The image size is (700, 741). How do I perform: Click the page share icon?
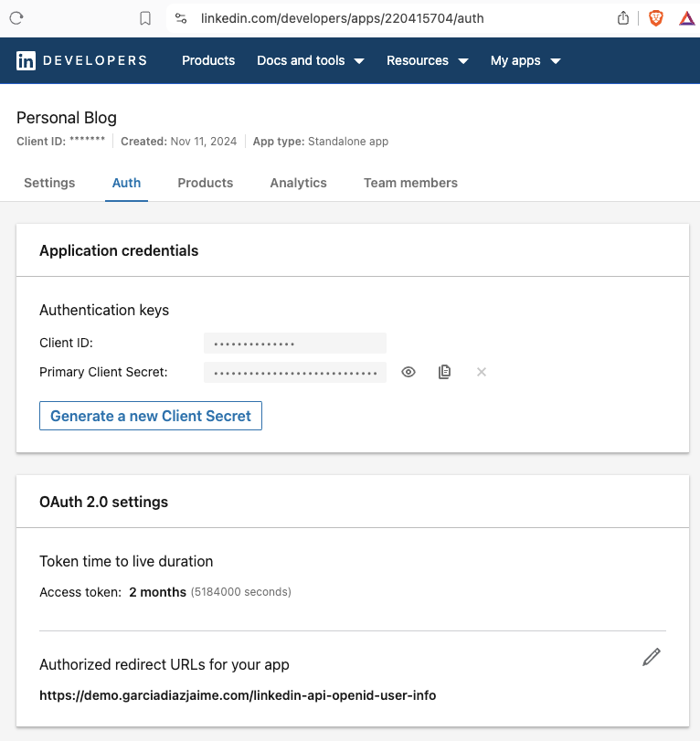624,17
